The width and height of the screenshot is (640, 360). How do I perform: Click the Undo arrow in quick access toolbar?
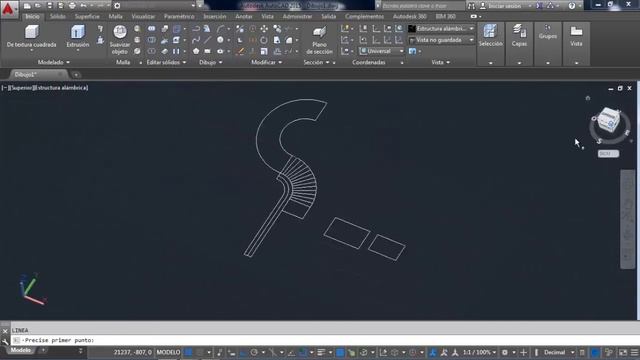click(84, 6)
